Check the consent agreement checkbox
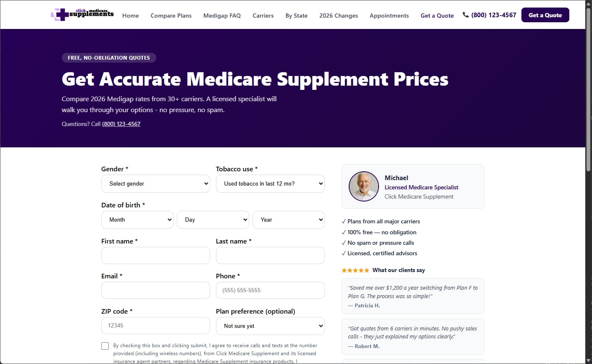Viewport: 592px width, 364px height. click(x=105, y=346)
